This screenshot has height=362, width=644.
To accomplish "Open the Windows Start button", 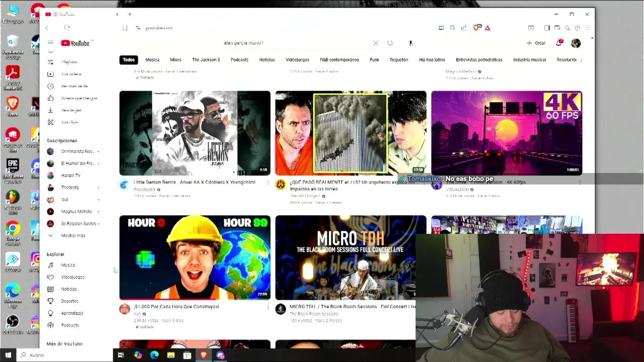I will pyautogui.click(x=8, y=355).
